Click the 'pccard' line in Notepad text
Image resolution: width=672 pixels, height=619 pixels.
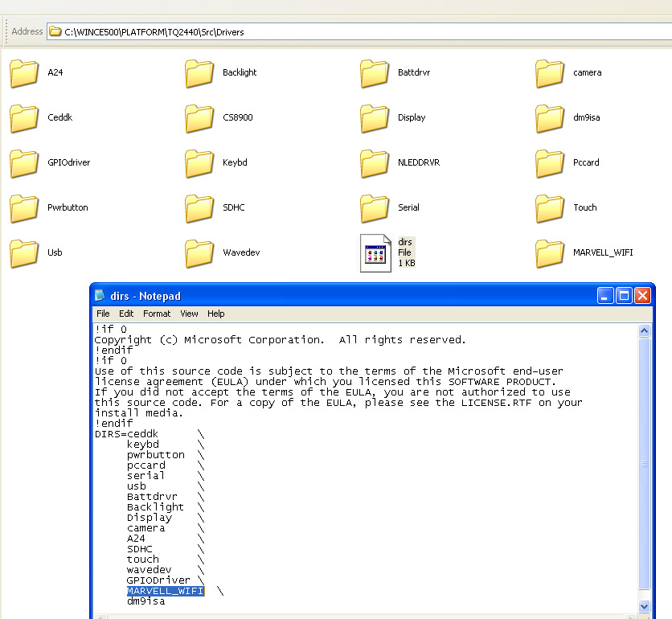pos(145,465)
